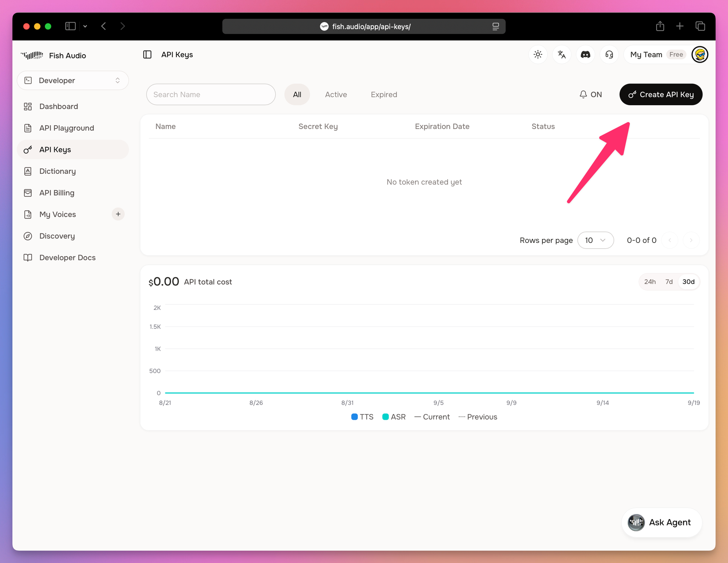The width and height of the screenshot is (728, 563).
Task: Switch chart range to 24h
Action: tap(650, 282)
